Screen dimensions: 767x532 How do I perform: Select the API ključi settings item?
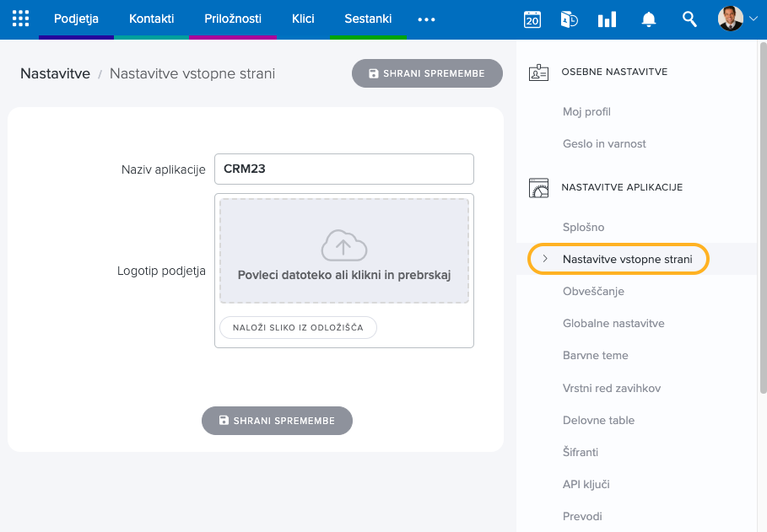click(x=586, y=484)
